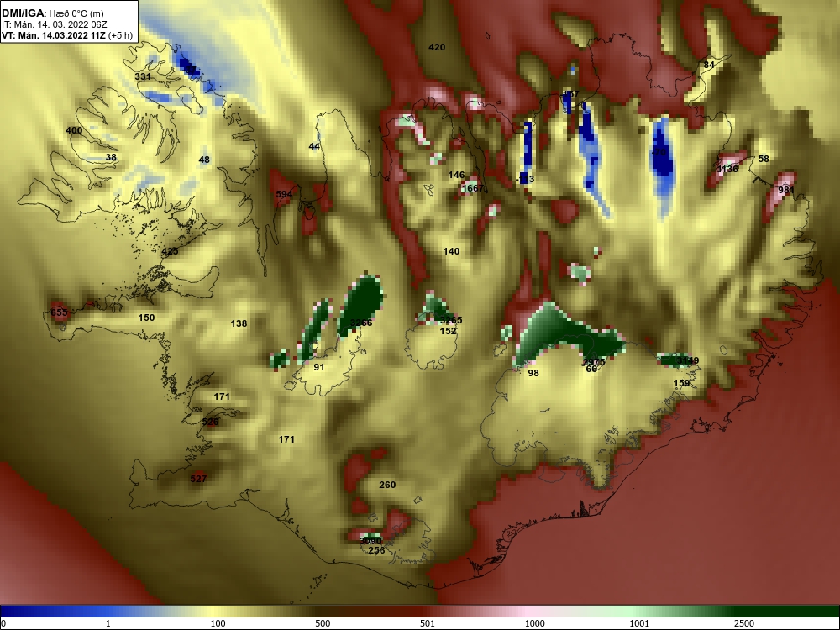
Task: Click the legend label 2500
Action: click(x=744, y=623)
